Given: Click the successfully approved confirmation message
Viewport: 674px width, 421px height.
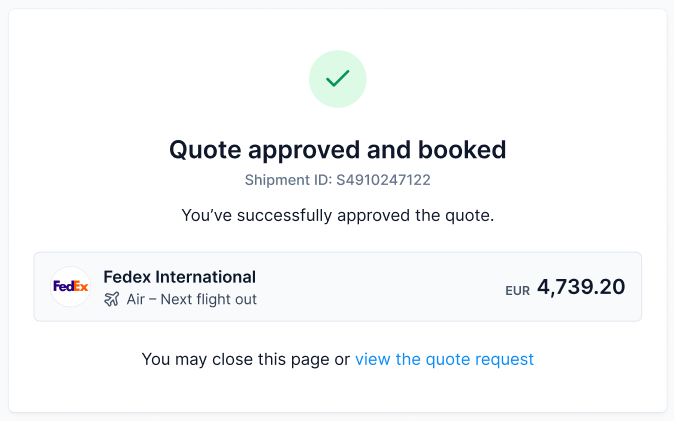Looking at the screenshot, I should [x=337, y=215].
